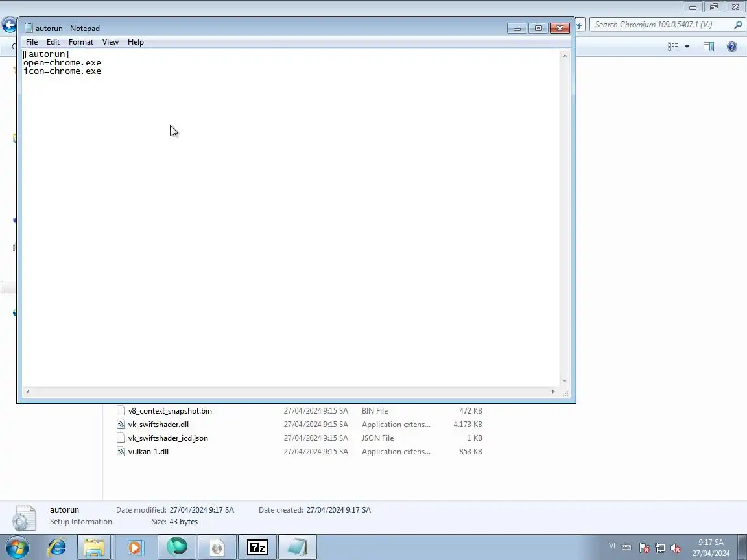The width and height of the screenshot is (747, 560).
Task: Open the Windows Start menu
Action: pyautogui.click(x=18, y=547)
